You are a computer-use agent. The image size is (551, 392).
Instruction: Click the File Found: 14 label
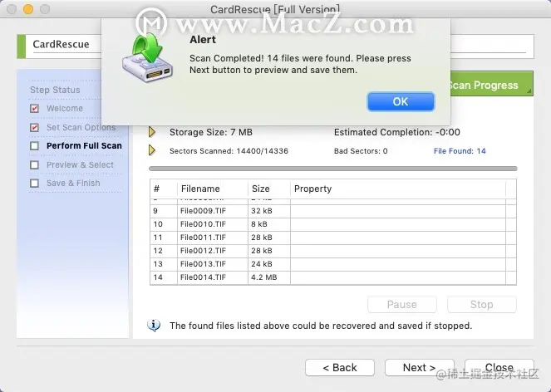point(460,151)
